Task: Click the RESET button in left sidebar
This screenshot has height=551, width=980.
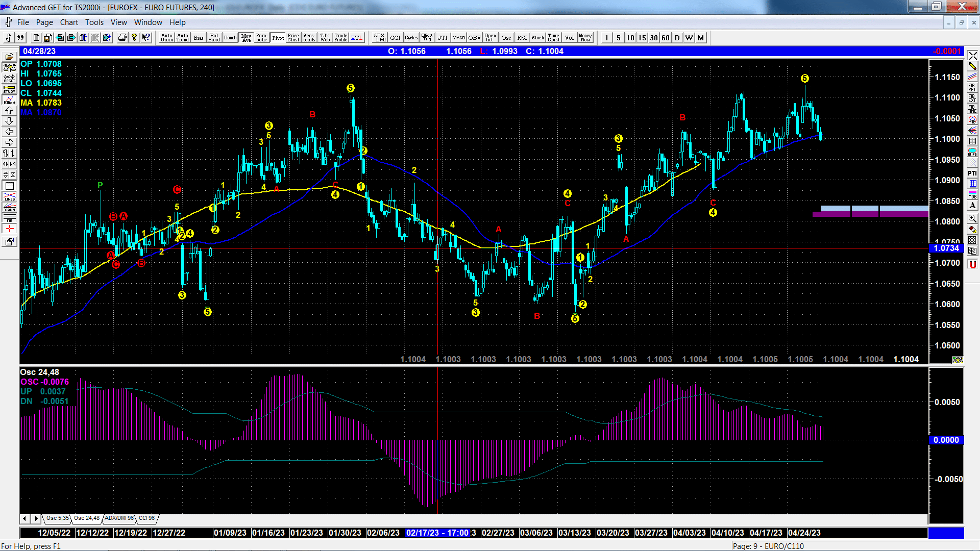Action: pyautogui.click(x=9, y=78)
